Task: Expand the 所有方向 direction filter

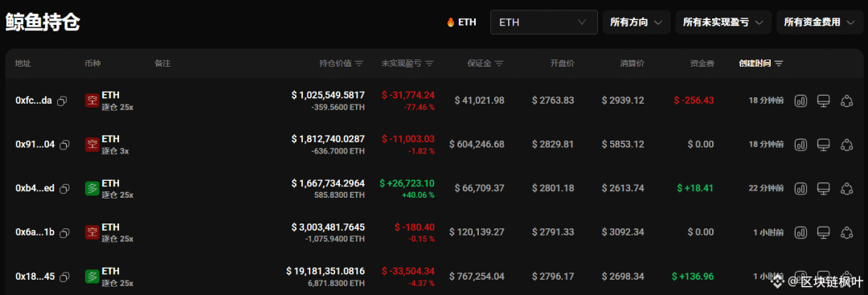Action: click(x=637, y=23)
